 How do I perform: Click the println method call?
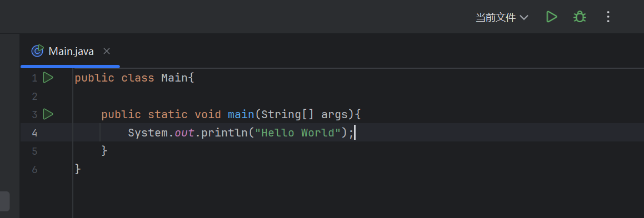tap(224, 133)
